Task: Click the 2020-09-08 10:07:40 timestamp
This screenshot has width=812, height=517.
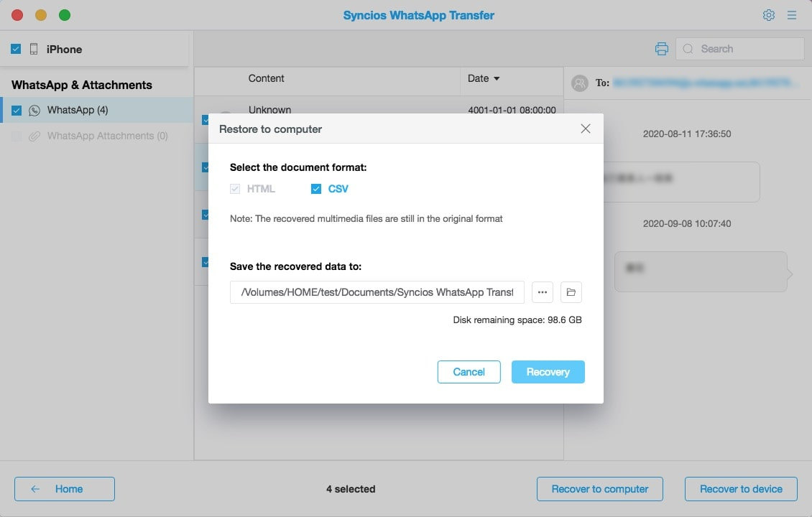Action: click(687, 224)
